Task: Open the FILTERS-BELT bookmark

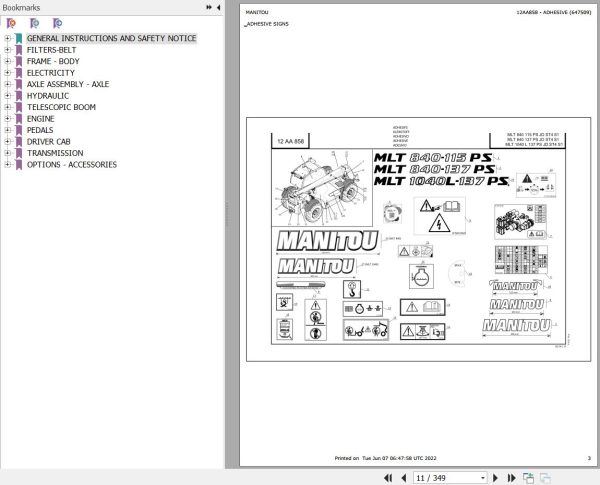Action: click(51, 50)
